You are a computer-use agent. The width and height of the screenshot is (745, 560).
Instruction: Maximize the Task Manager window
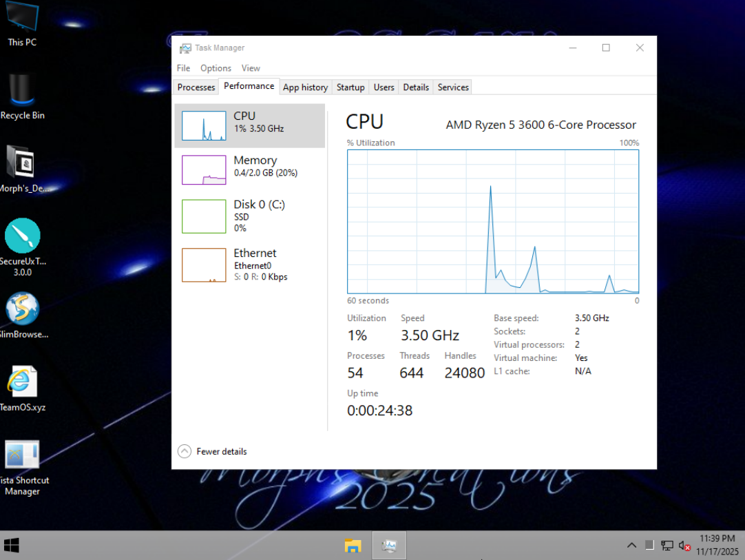[606, 48]
